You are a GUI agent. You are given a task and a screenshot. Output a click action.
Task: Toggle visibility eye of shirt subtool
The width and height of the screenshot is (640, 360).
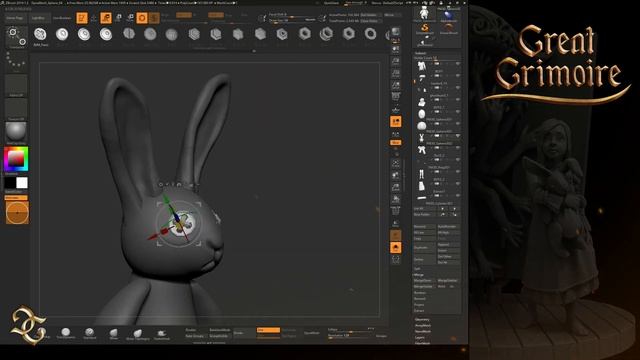(x=458, y=64)
